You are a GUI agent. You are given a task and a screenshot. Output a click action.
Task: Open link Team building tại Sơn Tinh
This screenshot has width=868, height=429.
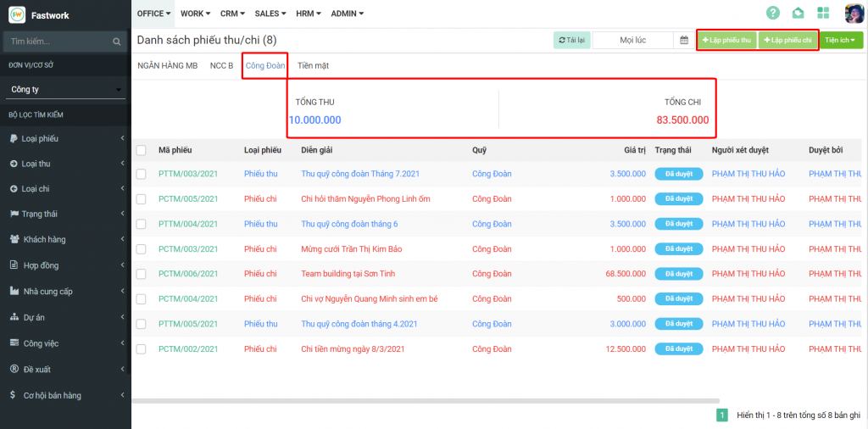click(x=348, y=274)
